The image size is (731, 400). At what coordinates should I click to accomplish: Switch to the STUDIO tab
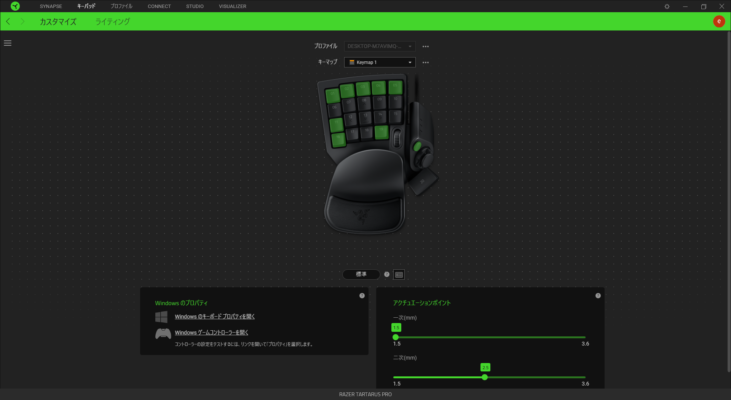coord(194,7)
